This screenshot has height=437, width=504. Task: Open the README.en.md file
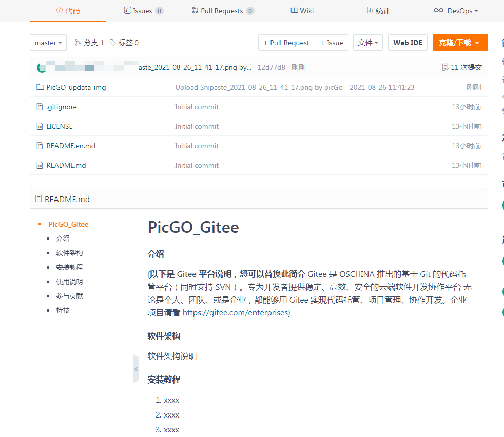coord(71,146)
